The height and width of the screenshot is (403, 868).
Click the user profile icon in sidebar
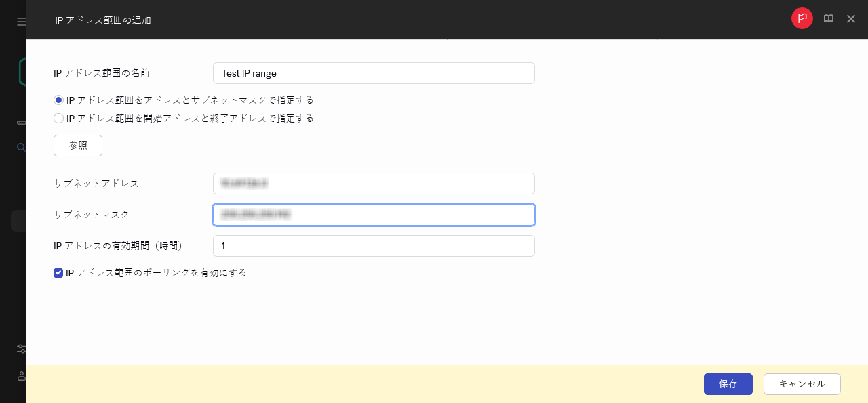21,377
